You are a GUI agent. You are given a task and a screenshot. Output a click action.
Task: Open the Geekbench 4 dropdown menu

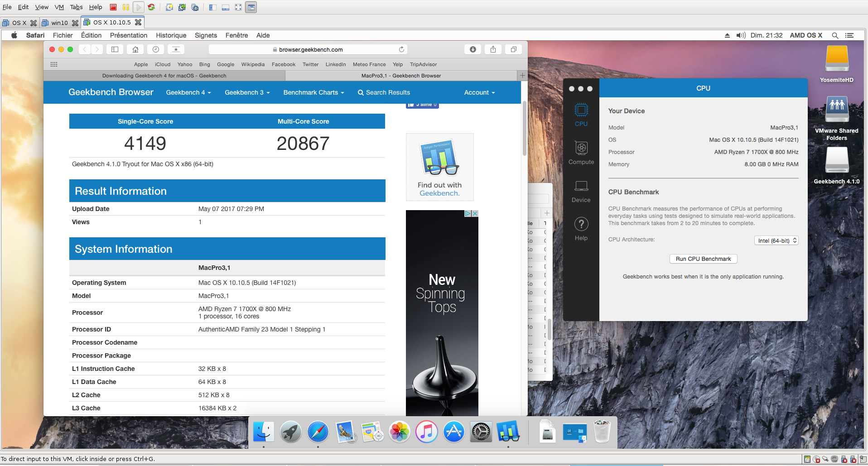point(188,92)
